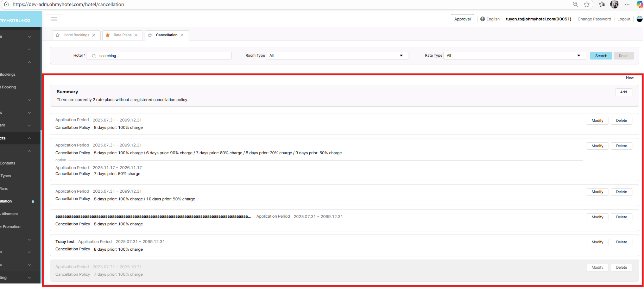The width and height of the screenshot is (644, 287).
Task: Click the user email tuyen.tb@ohmyhotel.com(90051)
Action: pos(538,19)
